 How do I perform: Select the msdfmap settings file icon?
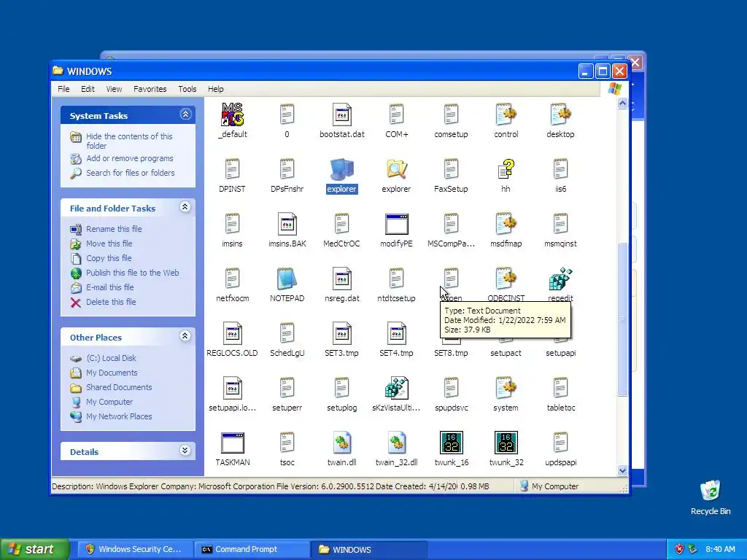[506, 225]
